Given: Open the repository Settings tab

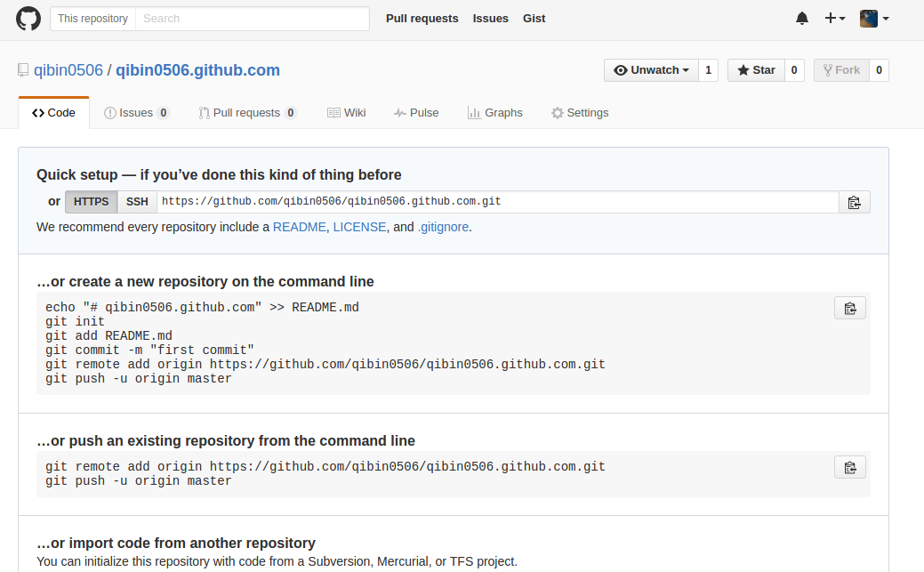Looking at the screenshot, I should click(x=580, y=113).
